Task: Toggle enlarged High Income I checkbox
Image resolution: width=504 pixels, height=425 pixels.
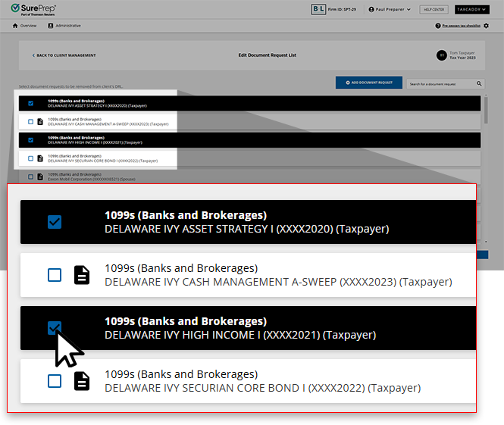Action: tap(55, 328)
